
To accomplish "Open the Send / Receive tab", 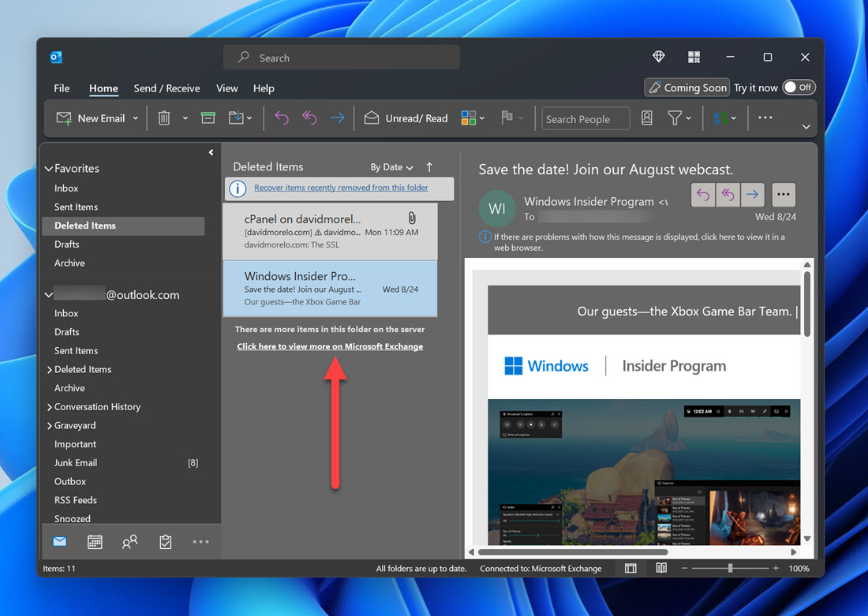I will click(166, 88).
